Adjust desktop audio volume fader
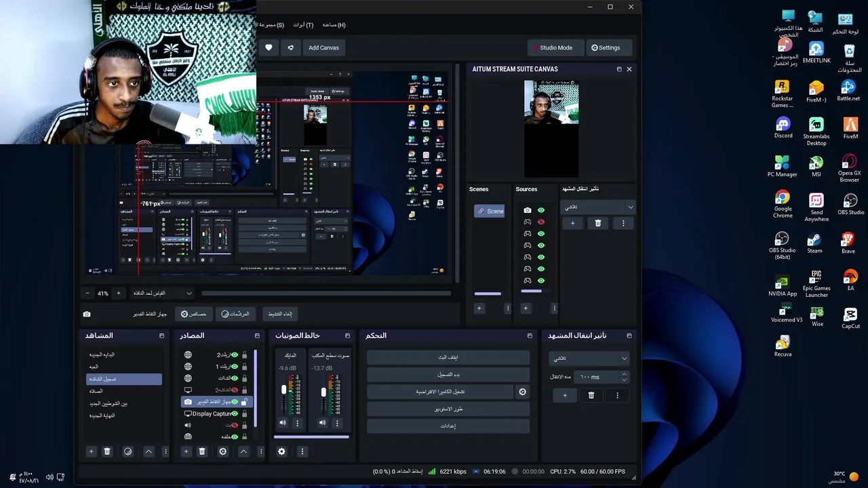 [323, 393]
